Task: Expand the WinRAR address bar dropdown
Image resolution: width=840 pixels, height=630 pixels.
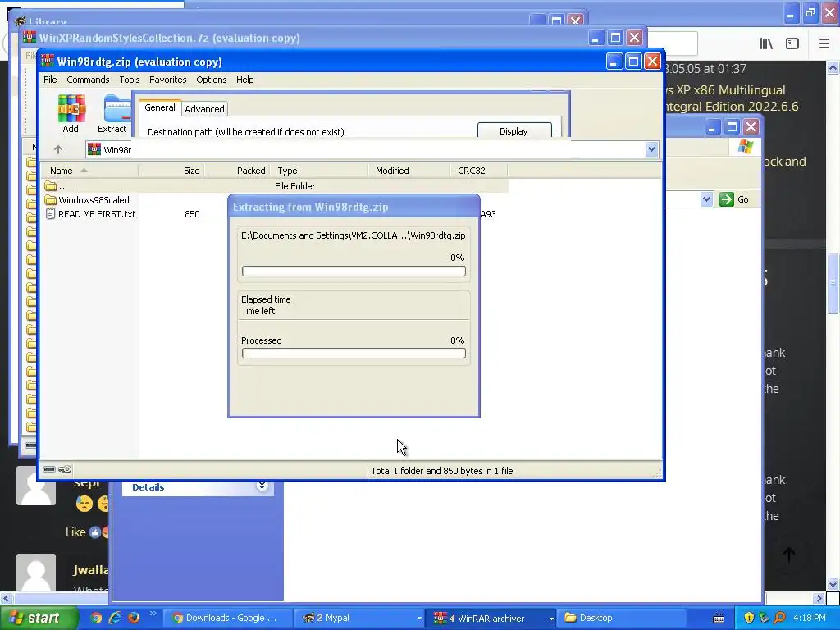Action: [x=651, y=149]
